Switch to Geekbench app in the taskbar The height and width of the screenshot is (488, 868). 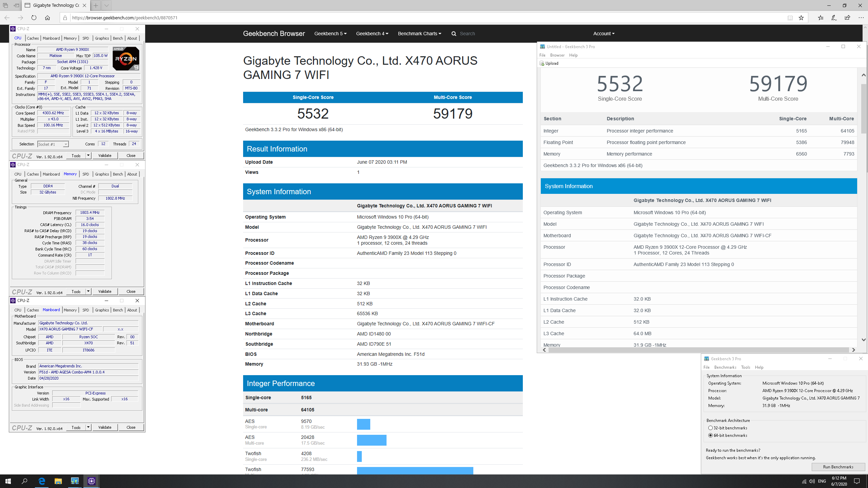click(x=75, y=481)
